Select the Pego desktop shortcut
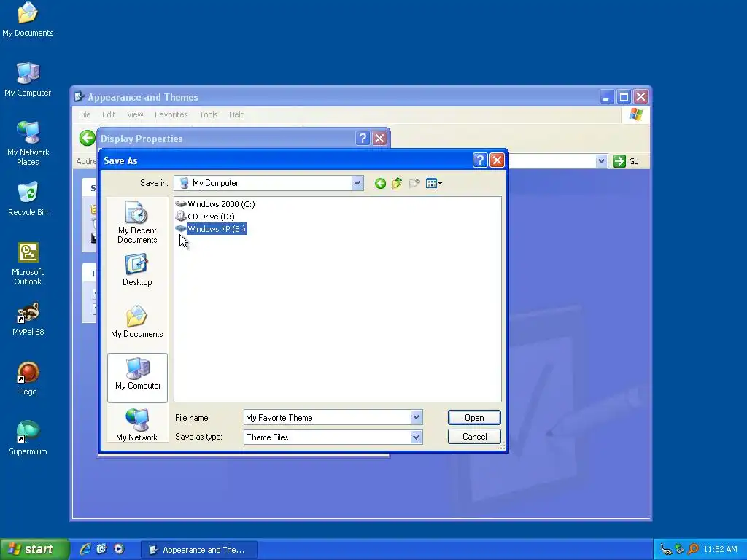This screenshot has width=747, height=560. point(28,378)
